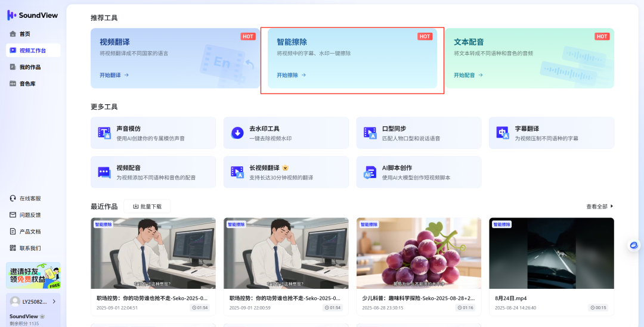This screenshot has width=644, height=327.
Task: Click 剩余积分 1135 text
Action: click(24, 323)
